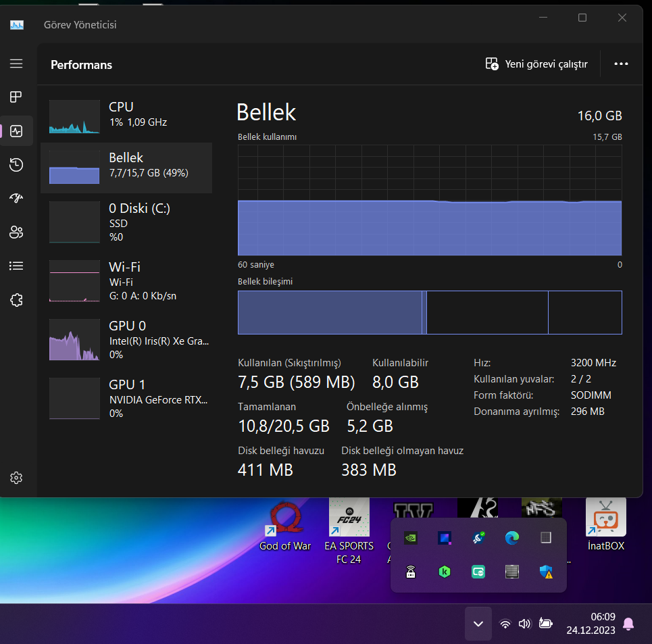
Task: Click the 3200 MHz speed value
Action: click(x=593, y=363)
